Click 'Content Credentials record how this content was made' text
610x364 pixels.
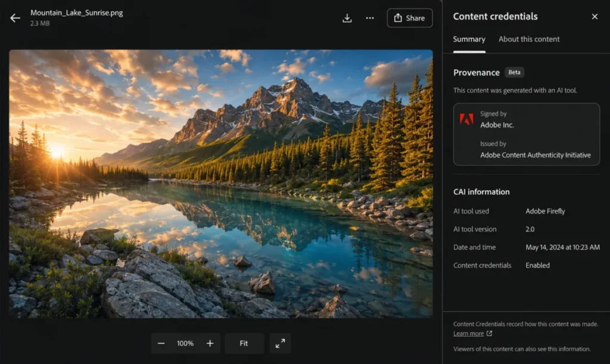[x=525, y=324]
